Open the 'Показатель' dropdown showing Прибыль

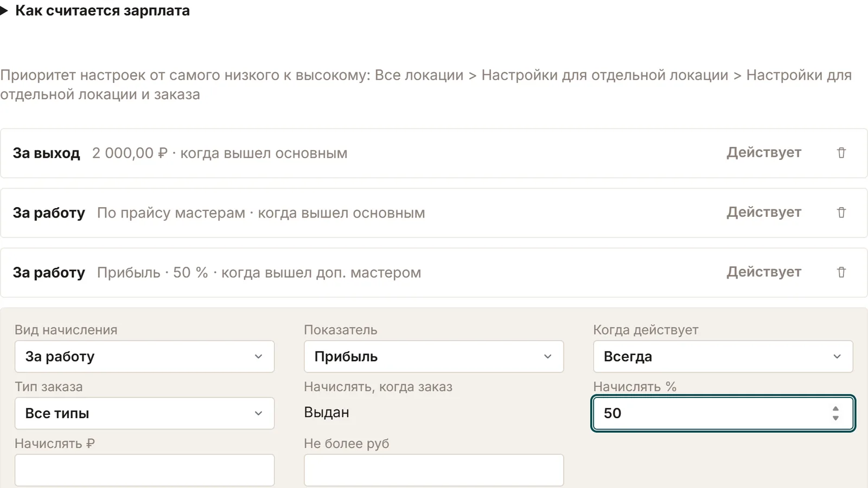[433, 356]
